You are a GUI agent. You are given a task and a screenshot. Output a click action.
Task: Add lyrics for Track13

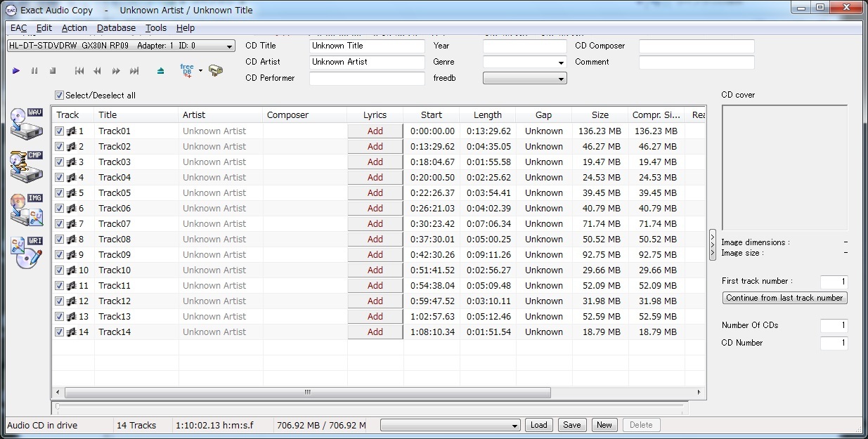pos(375,317)
